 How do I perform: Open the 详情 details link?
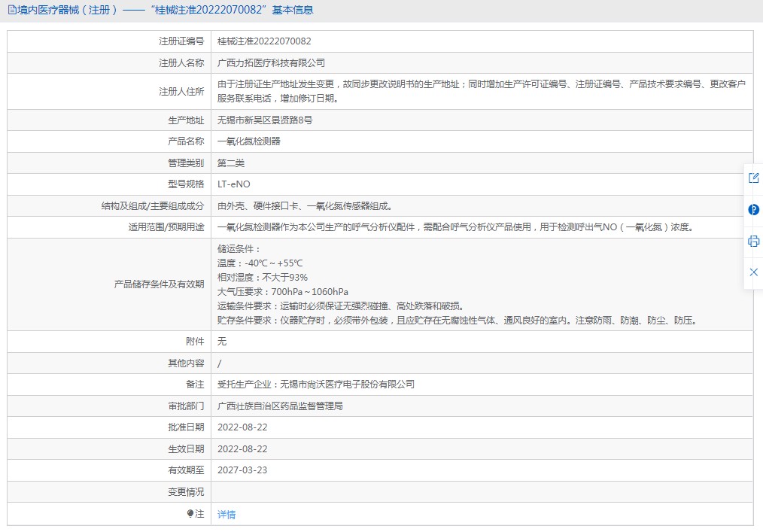pyautogui.click(x=226, y=515)
